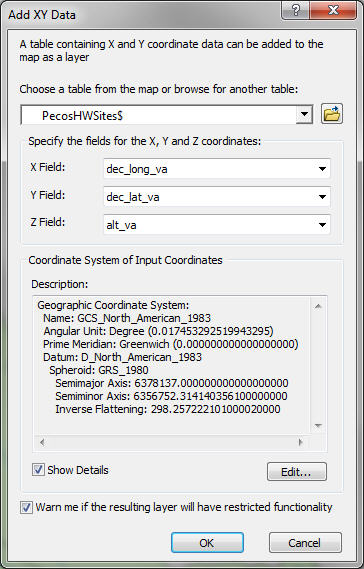Click the horizontal scroll left arrow
The image size is (364, 569).
(42, 442)
